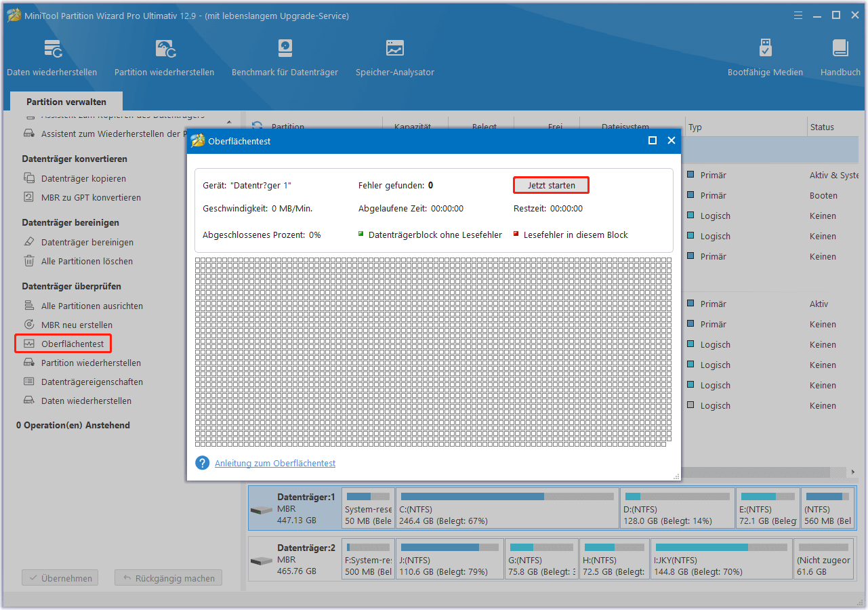This screenshot has width=868, height=610.
Task: Open Oberflächentest from sidebar
Action: click(x=63, y=344)
